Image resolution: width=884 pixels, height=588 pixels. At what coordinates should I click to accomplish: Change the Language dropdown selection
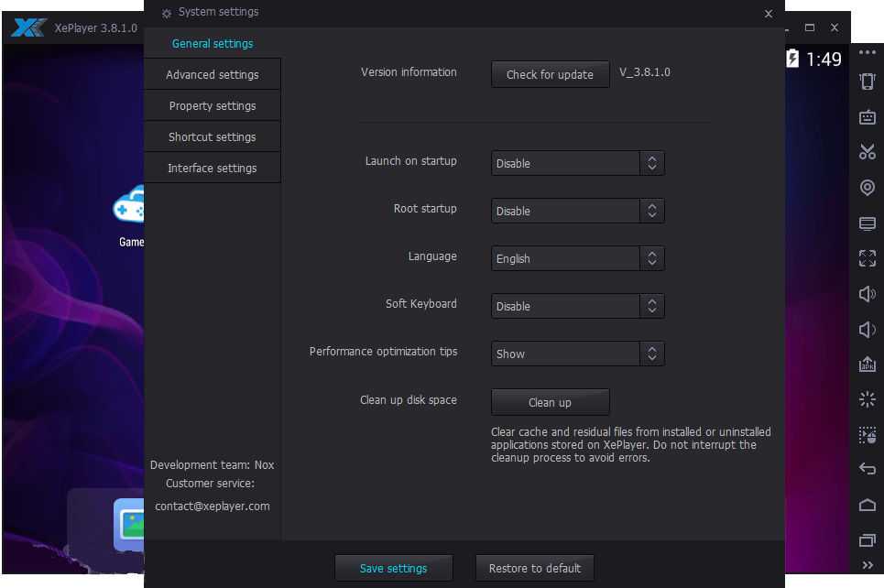(577, 258)
